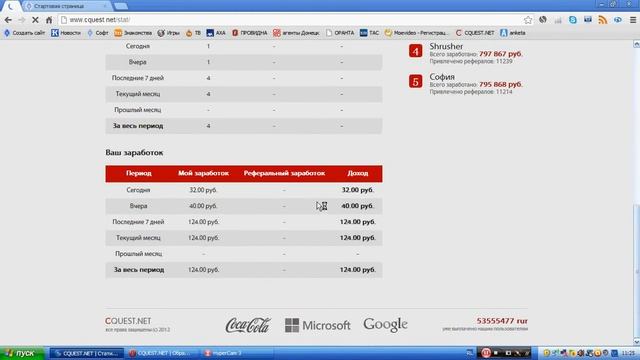640x360 pixels.
Task: Click the 'Shrusher' user name
Action: pyautogui.click(x=446, y=46)
